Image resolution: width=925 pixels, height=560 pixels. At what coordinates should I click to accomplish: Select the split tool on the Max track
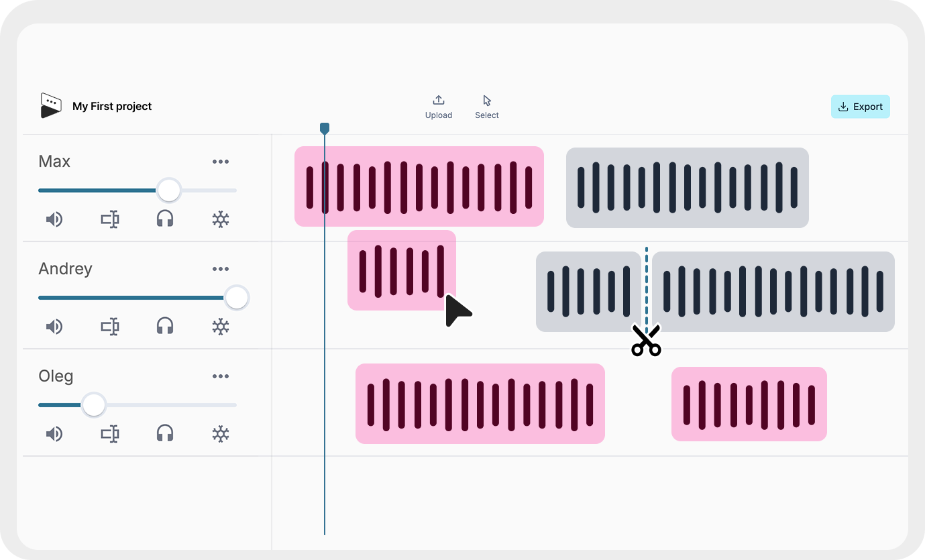point(110,219)
